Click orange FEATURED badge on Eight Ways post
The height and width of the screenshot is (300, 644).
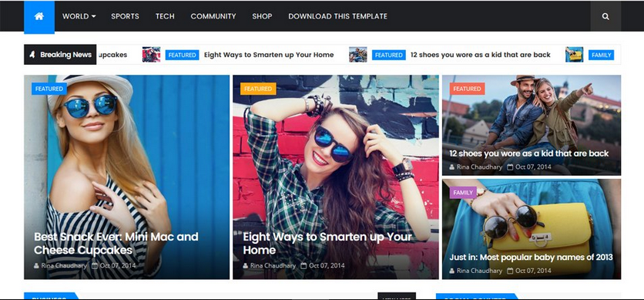click(x=258, y=89)
